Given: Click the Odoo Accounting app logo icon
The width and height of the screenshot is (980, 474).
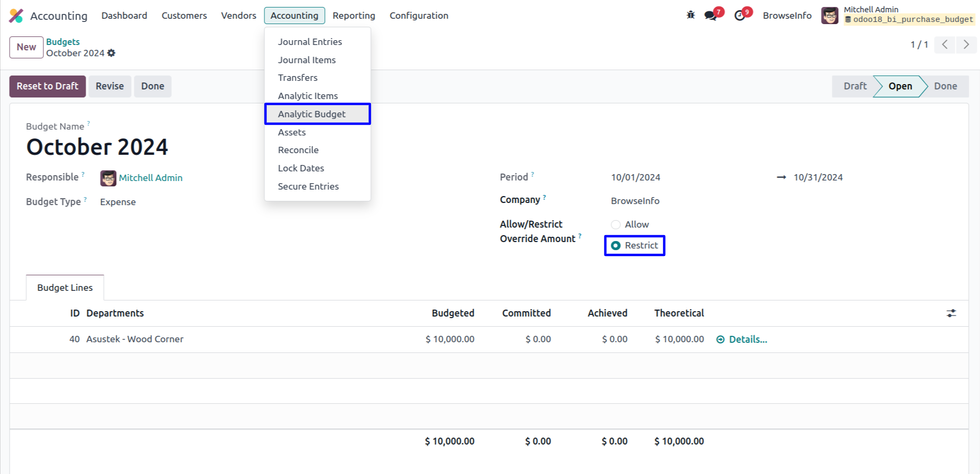Looking at the screenshot, I should (16, 16).
